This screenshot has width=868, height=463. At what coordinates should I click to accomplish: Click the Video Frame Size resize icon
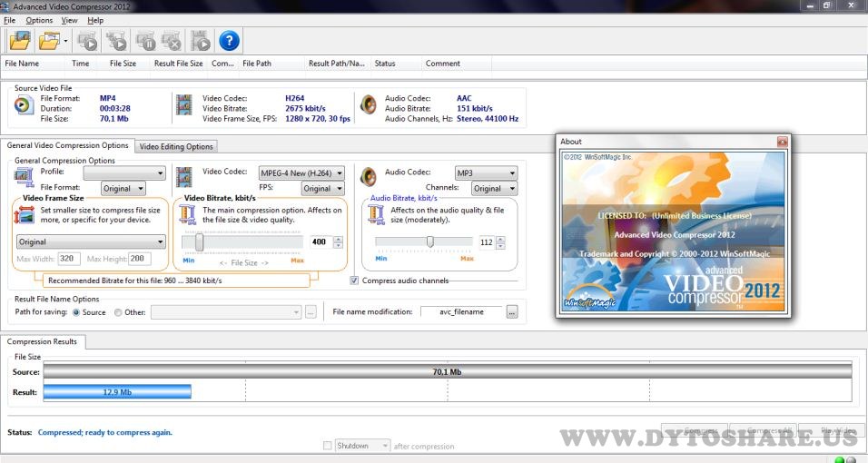click(x=25, y=215)
